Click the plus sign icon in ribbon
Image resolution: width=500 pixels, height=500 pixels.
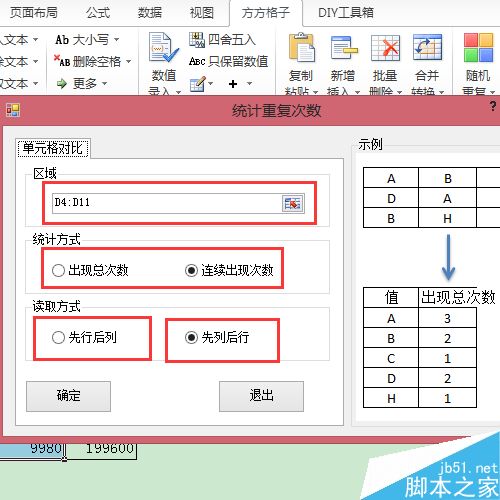click(x=233, y=84)
